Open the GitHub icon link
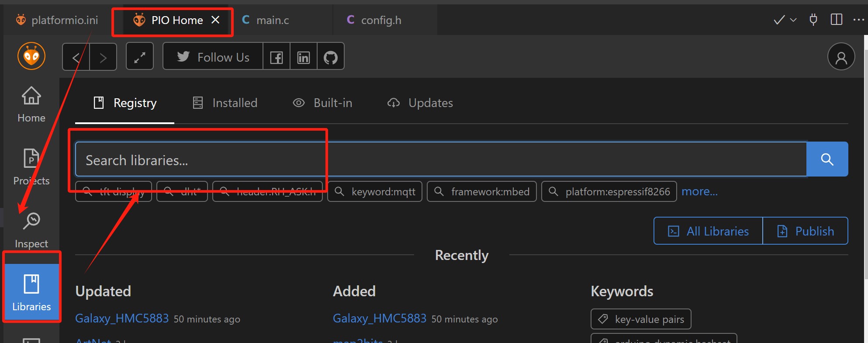This screenshot has height=343, width=868. (x=331, y=57)
